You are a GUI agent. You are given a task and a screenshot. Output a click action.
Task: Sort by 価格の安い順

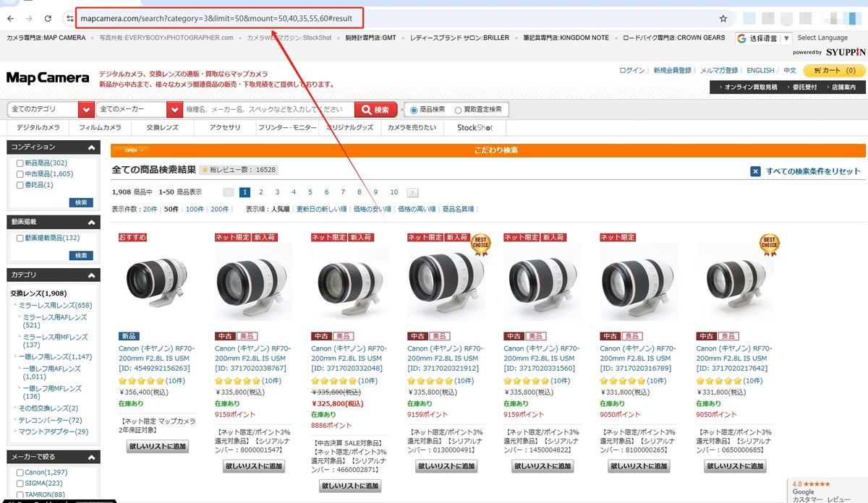[372, 209]
